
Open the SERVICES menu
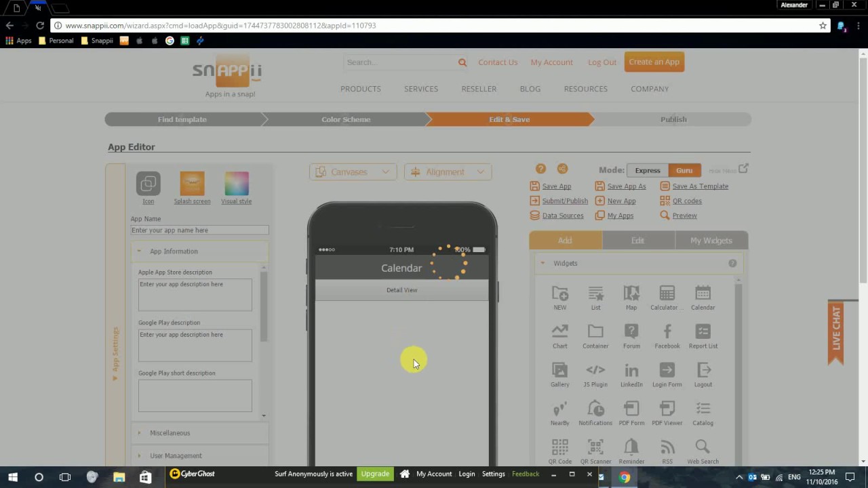421,89
